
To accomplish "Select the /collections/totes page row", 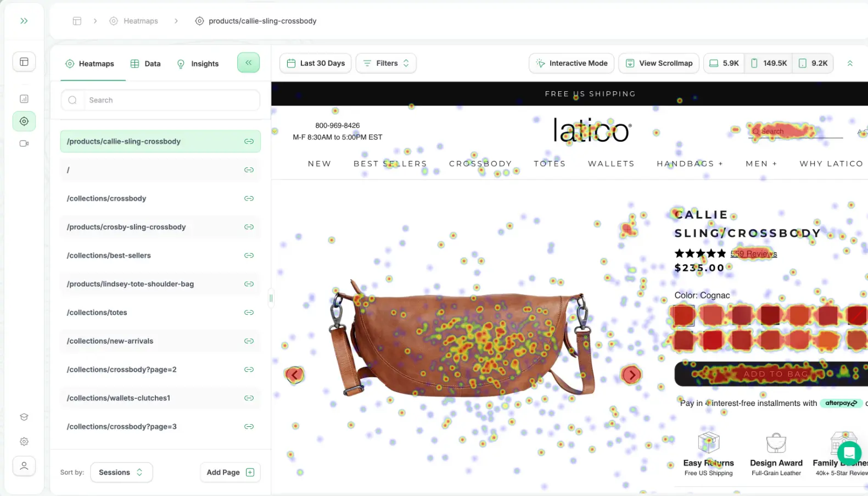I will 160,313.
